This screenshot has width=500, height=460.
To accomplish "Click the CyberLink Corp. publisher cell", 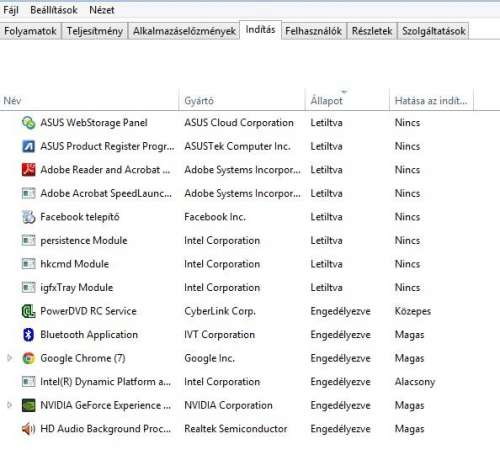I will click(x=220, y=311).
